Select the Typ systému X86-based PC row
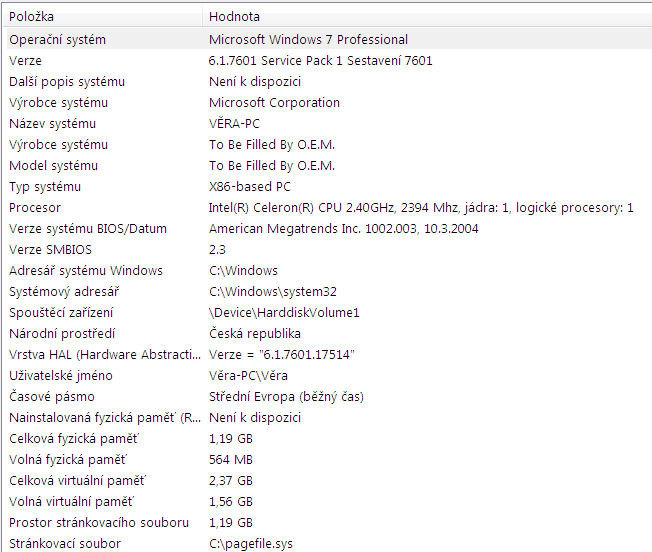652x552 pixels. pos(329,187)
